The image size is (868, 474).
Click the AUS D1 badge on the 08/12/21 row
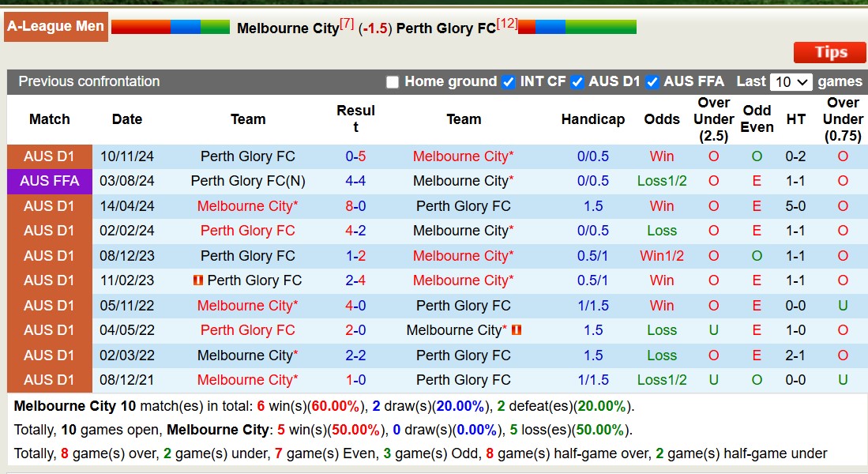[49, 380]
